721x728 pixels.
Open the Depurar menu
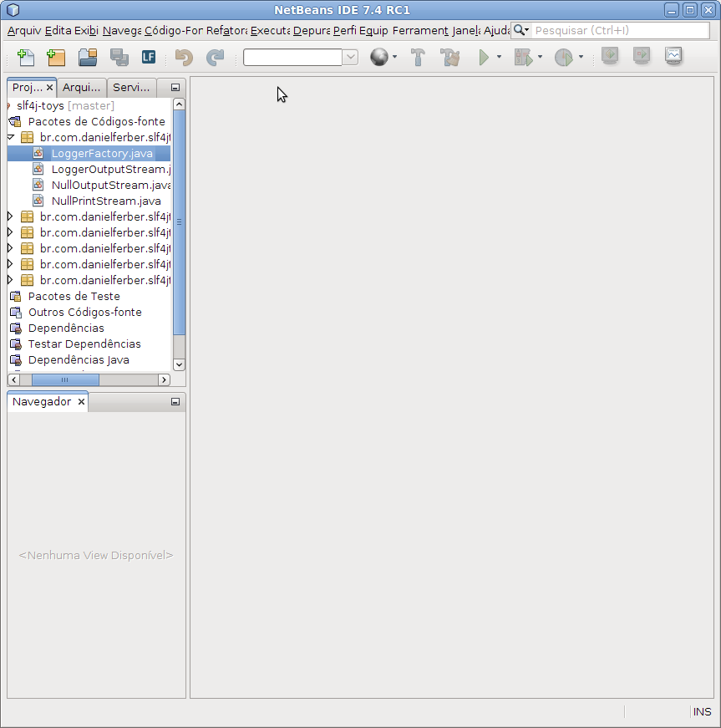tap(312, 31)
